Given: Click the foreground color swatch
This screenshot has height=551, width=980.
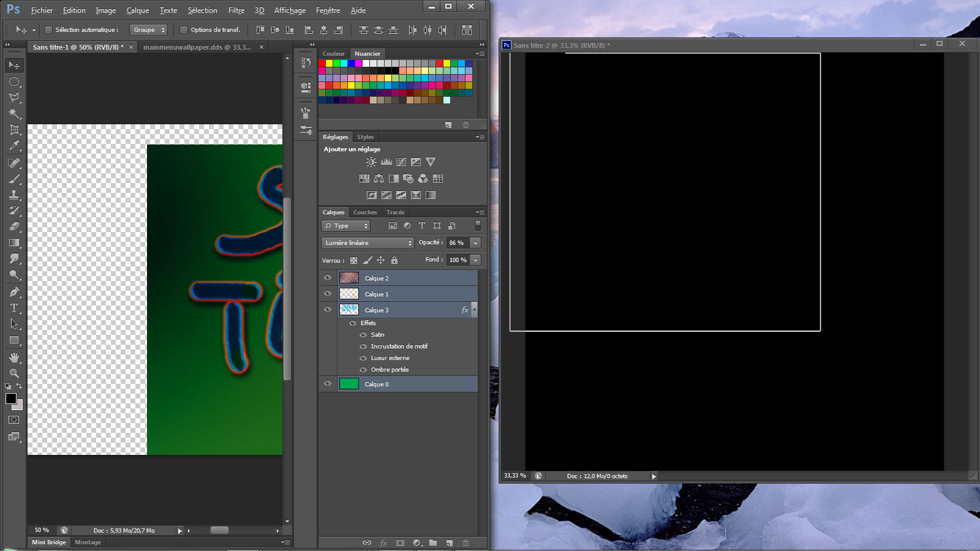Looking at the screenshot, I should (10, 399).
